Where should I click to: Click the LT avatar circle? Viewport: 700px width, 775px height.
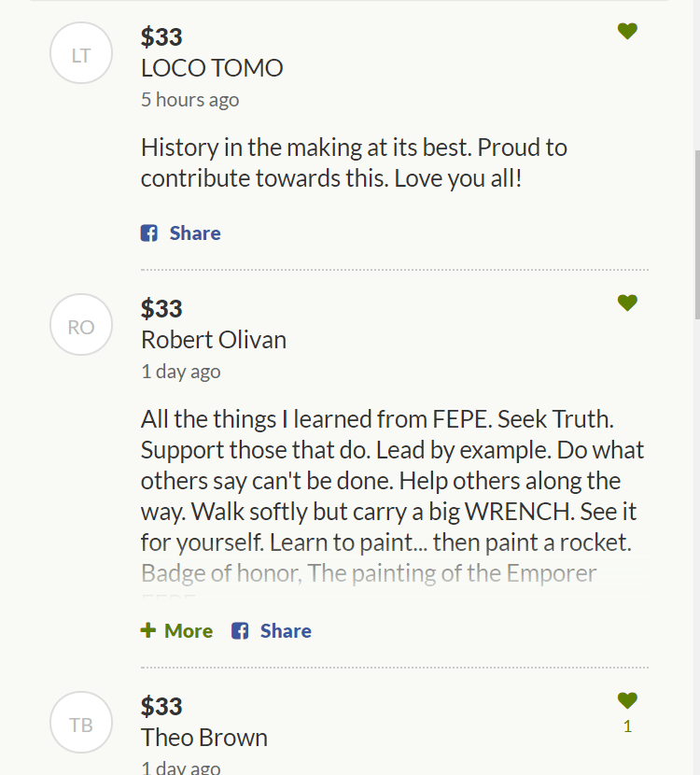81,55
